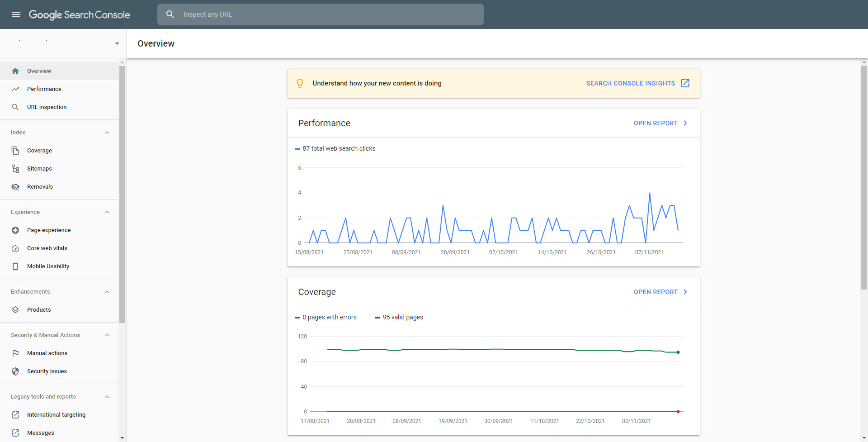Open Manual actions page
The height and width of the screenshot is (442, 868).
(59, 353)
